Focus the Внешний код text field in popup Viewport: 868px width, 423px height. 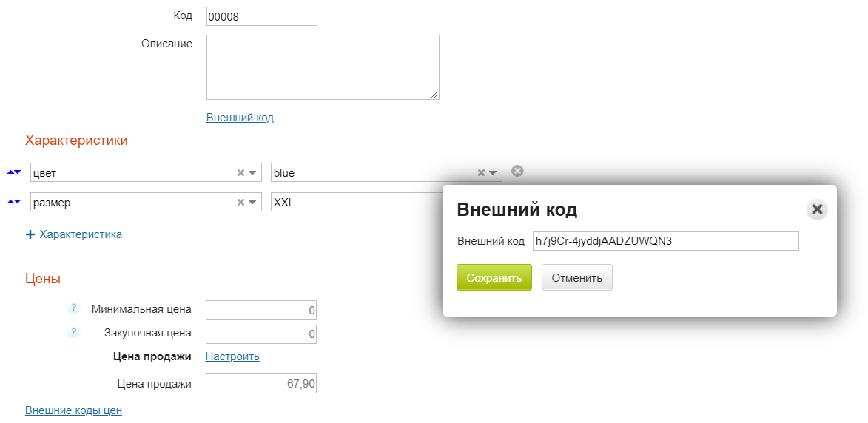click(x=665, y=241)
